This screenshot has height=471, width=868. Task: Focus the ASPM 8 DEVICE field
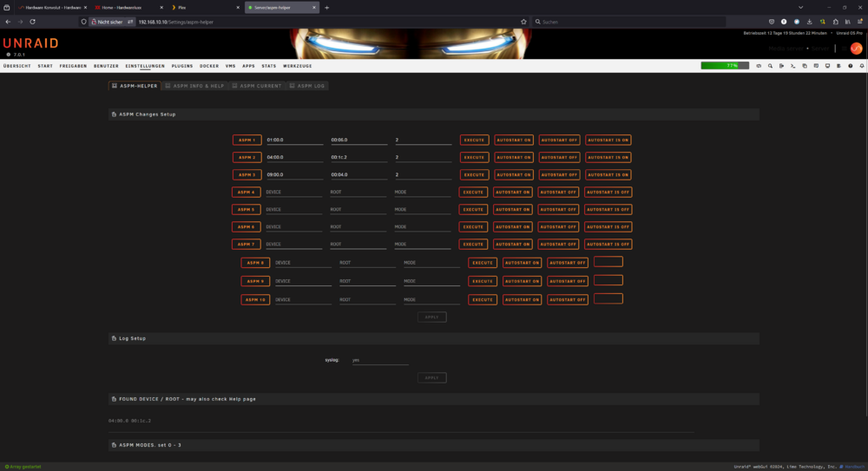(303, 263)
